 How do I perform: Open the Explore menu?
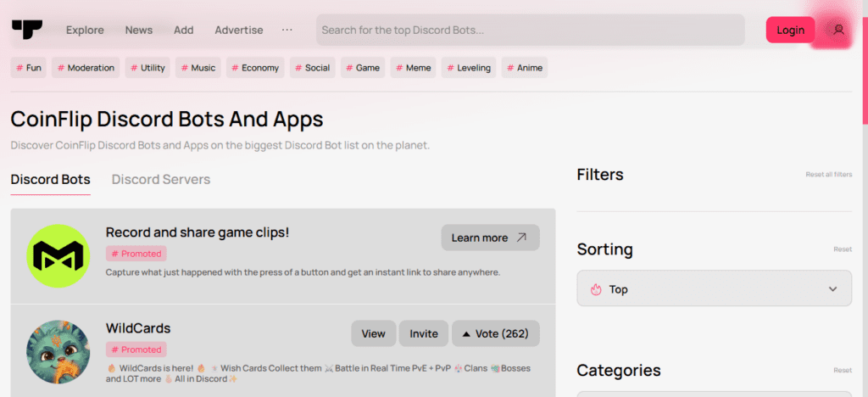tap(86, 30)
